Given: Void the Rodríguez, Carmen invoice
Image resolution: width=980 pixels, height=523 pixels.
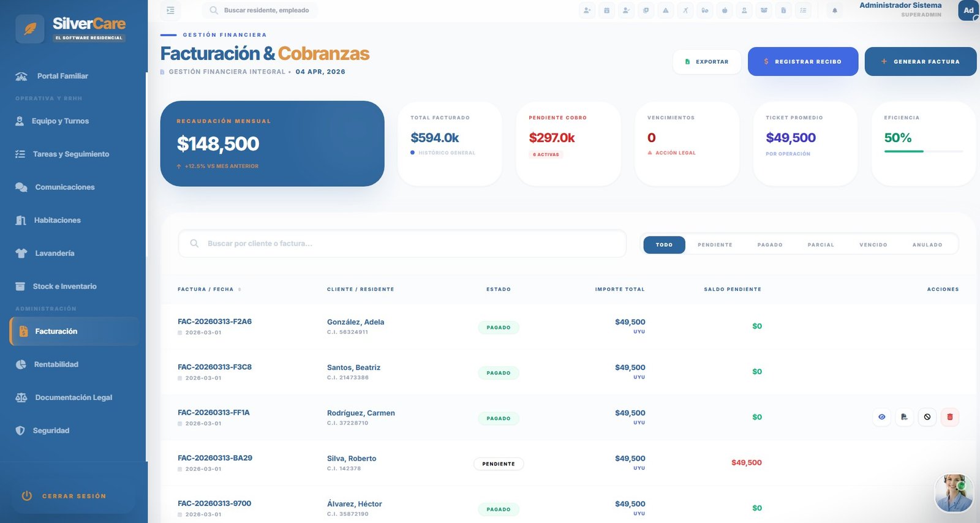Looking at the screenshot, I should click(927, 417).
